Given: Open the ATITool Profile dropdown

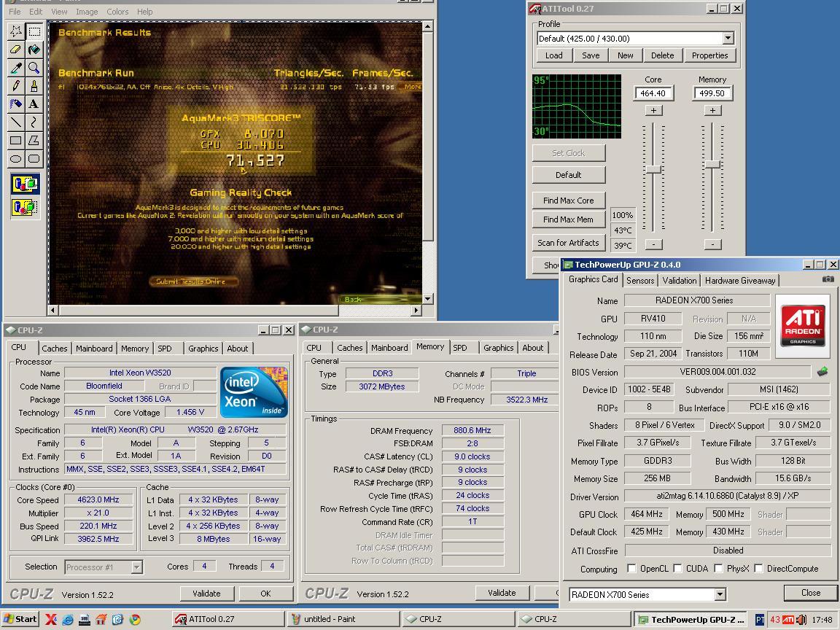Looking at the screenshot, I should (x=728, y=38).
